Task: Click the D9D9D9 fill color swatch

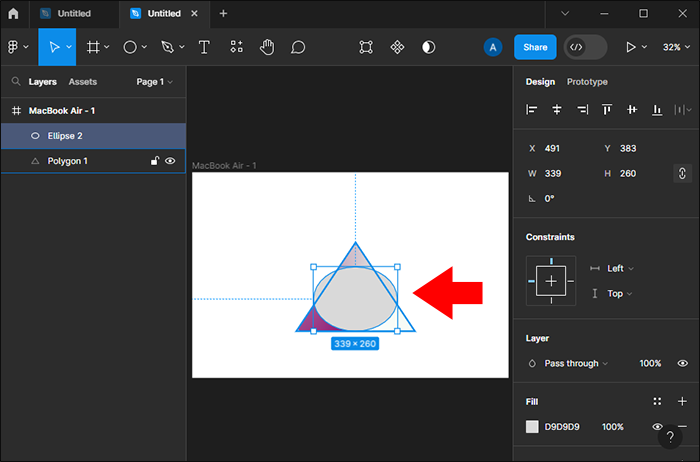Action: point(532,426)
